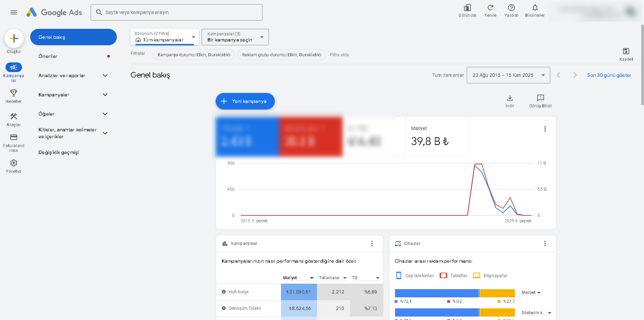The height and width of the screenshot is (320, 644).
Task: Click the Yeni kampanya button
Action: click(245, 101)
